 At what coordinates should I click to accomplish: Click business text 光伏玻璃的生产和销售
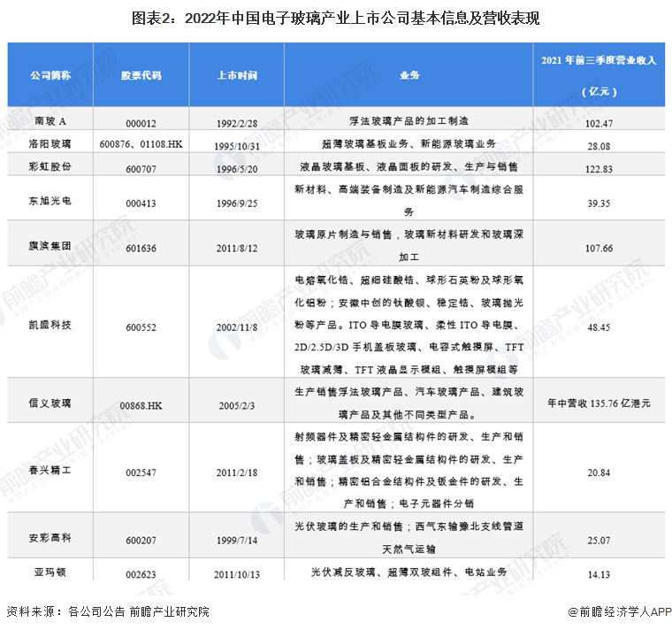tap(409, 538)
